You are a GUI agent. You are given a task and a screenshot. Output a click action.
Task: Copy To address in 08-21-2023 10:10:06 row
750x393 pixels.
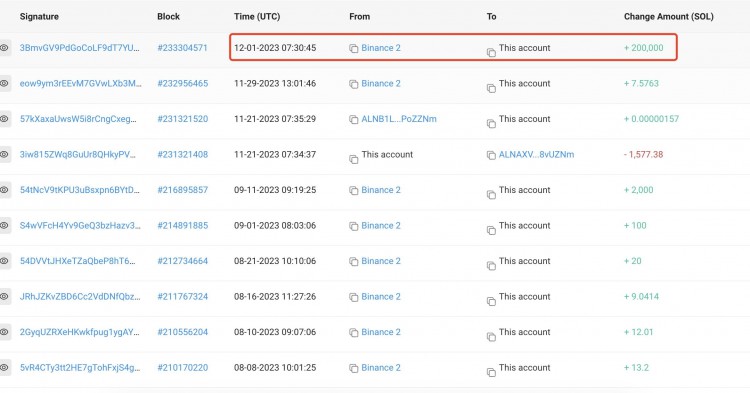click(x=491, y=266)
